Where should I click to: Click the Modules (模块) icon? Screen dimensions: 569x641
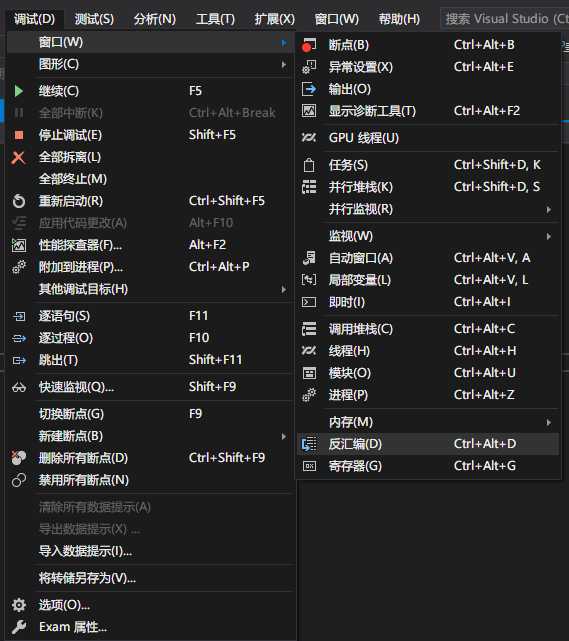pyautogui.click(x=309, y=373)
